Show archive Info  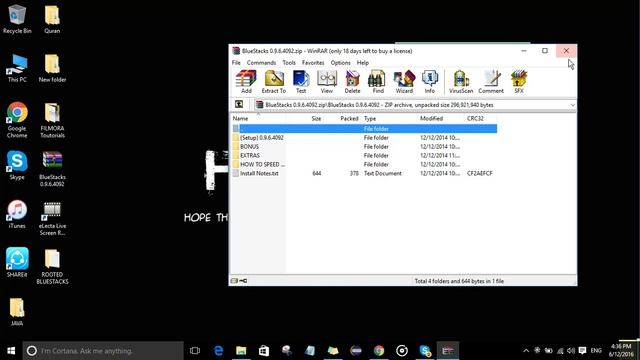[429, 82]
